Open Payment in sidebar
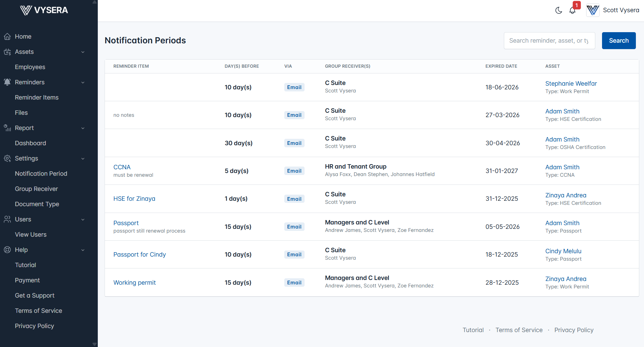 coord(27,280)
